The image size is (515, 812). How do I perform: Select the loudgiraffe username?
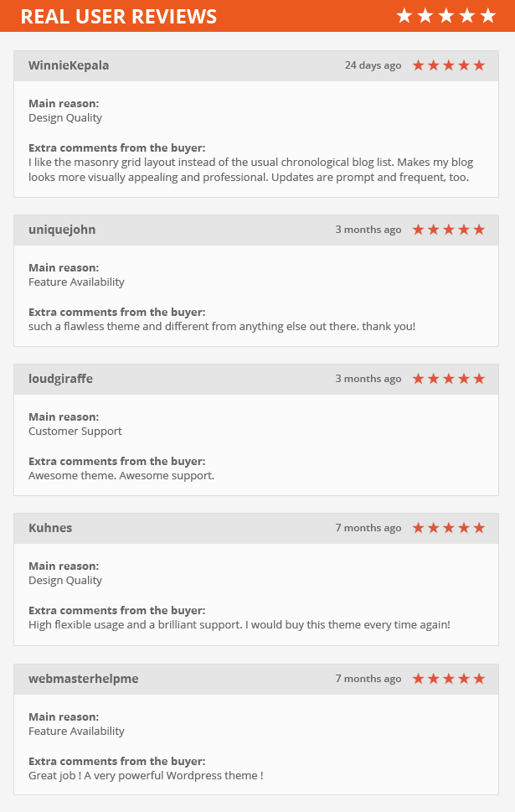click(x=60, y=379)
